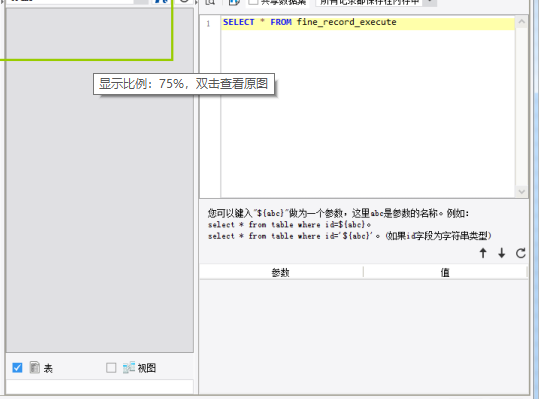Click the view icon next to 视图

[x=129, y=368]
